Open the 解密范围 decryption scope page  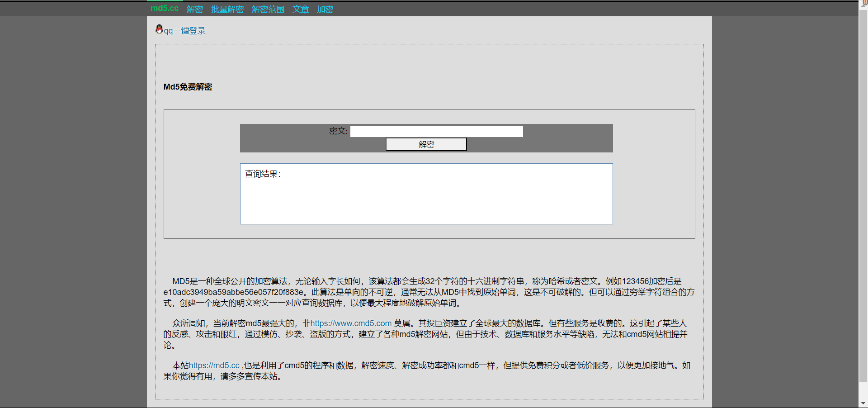[x=268, y=9]
